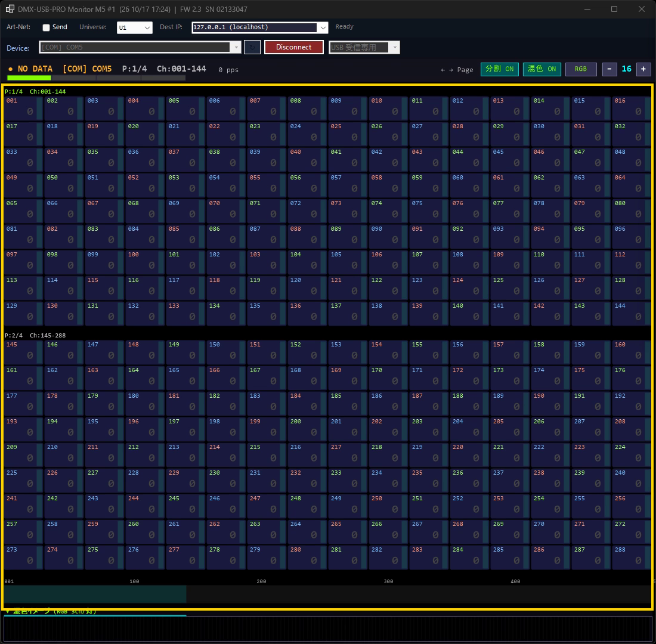This screenshot has width=656, height=644.
Task: Click the column count value 16
Action: [x=626, y=69]
